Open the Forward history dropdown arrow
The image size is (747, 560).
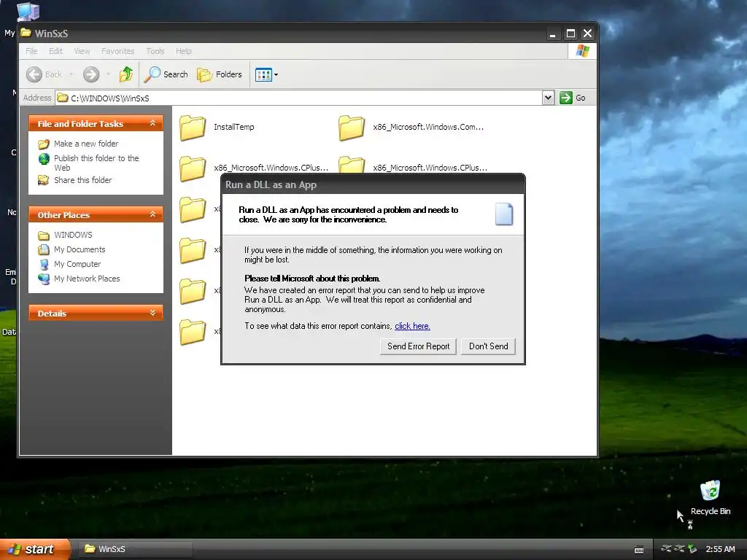point(108,74)
